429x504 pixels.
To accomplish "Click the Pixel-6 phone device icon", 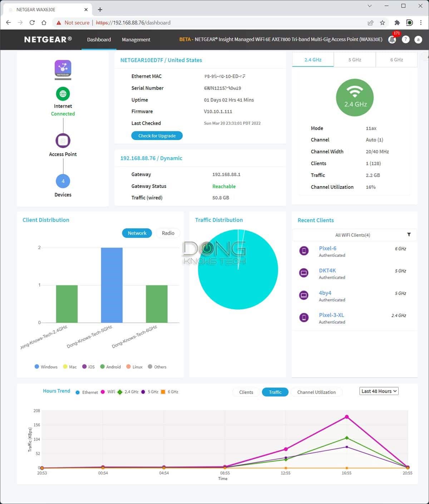I will pyautogui.click(x=304, y=251).
